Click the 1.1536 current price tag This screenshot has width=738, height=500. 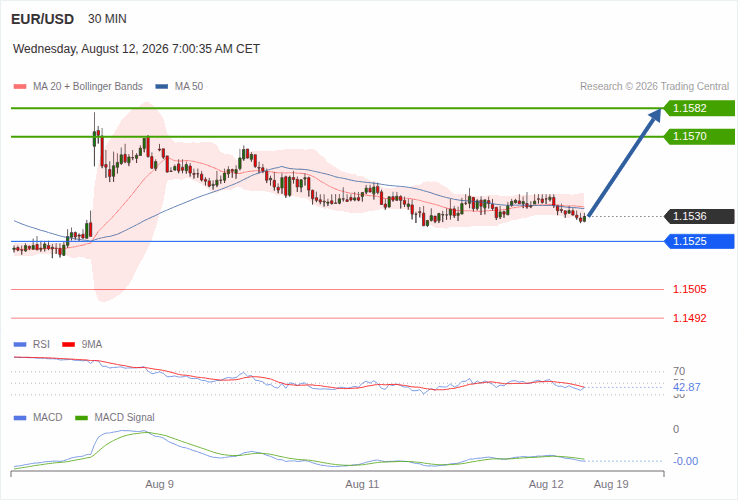[699, 217]
